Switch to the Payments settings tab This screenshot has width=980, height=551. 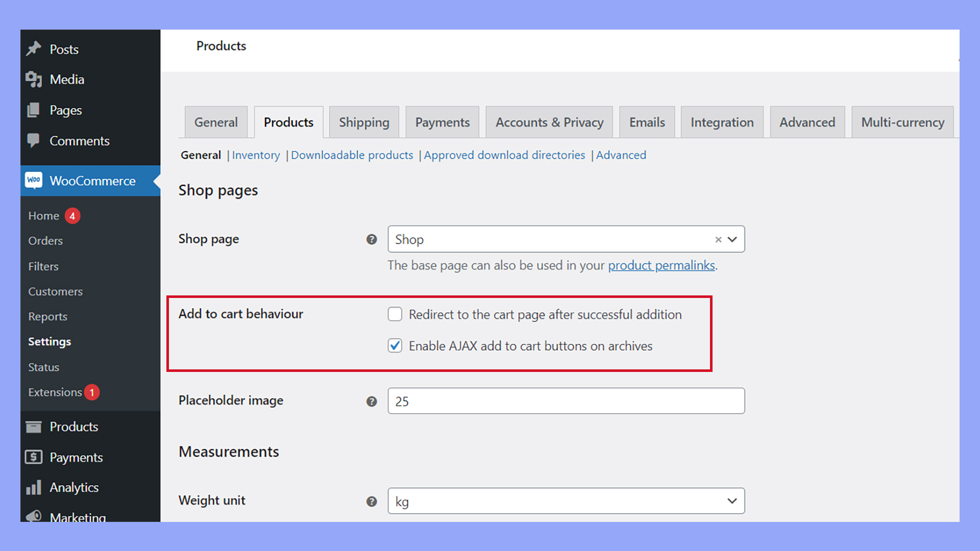pos(443,122)
